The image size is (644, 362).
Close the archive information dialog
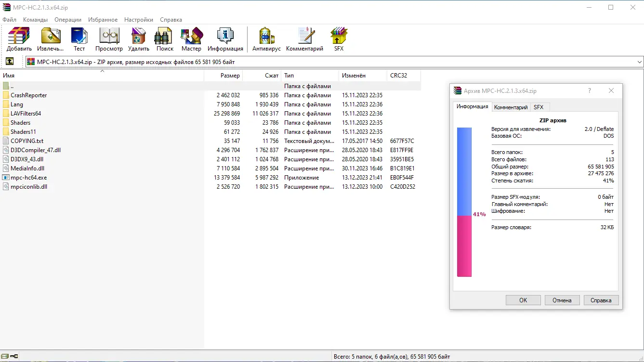tap(611, 90)
